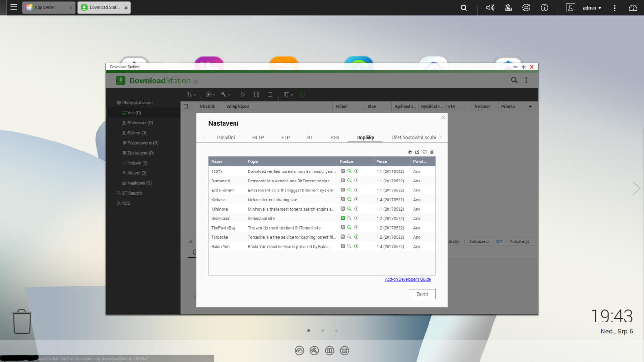Click the search magnifier on the top bar
The image size is (644, 362).
point(464,8)
